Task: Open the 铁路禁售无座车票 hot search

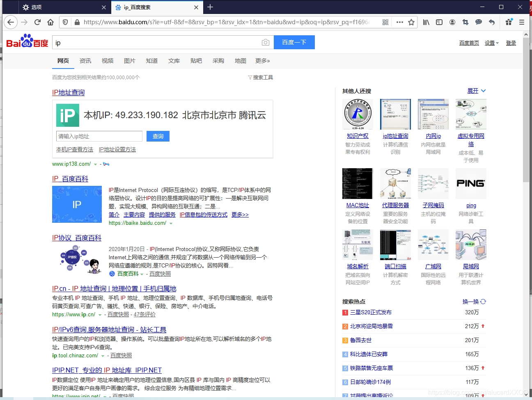Action: pyautogui.click(x=371, y=368)
